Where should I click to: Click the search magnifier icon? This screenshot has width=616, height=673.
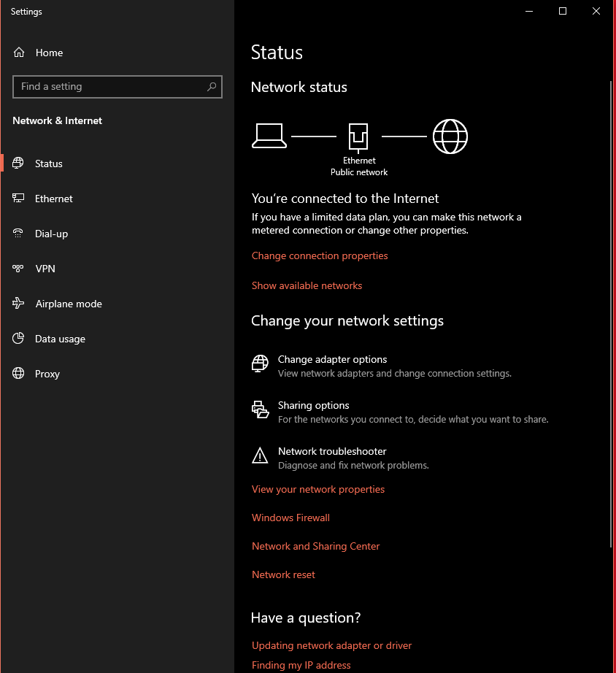pos(212,87)
